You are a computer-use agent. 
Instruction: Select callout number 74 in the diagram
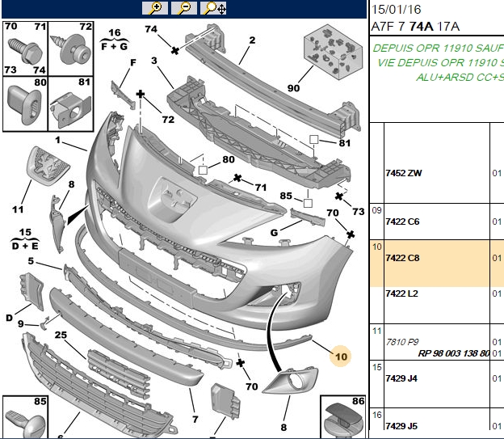pyautogui.click(x=151, y=29)
